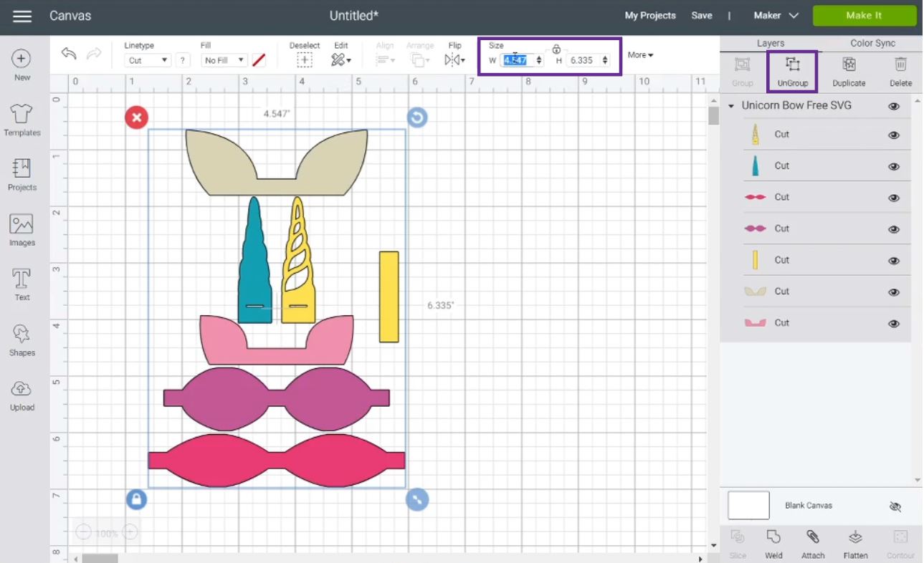This screenshot has height=563, width=924.
Task: Show the Blank Canvas layer
Action: [895, 506]
